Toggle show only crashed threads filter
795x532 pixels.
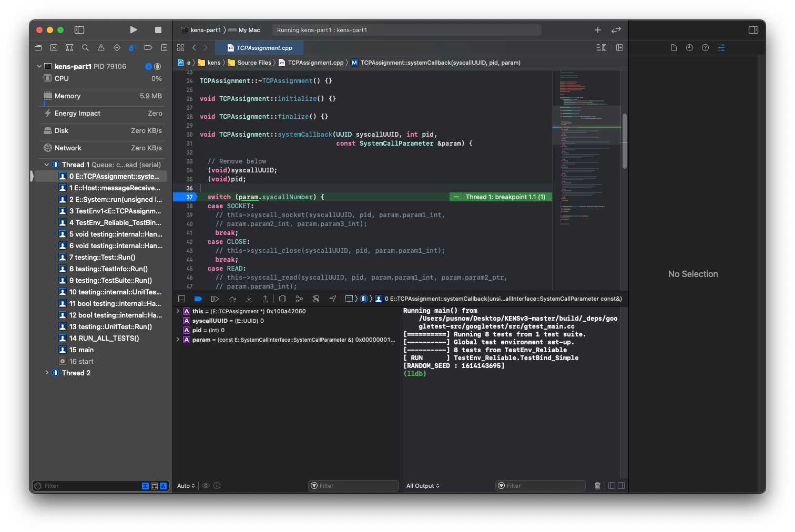[145, 486]
